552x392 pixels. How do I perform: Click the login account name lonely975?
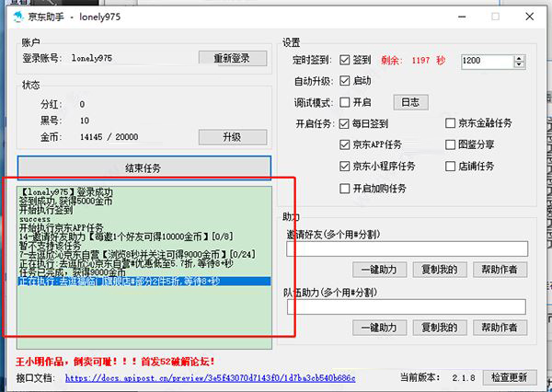[x=92, y=58]
